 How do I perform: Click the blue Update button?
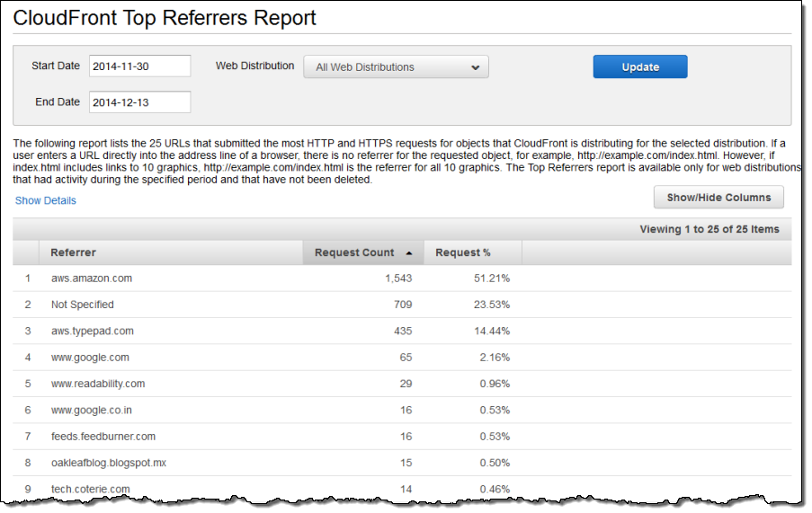pos(640,66)
